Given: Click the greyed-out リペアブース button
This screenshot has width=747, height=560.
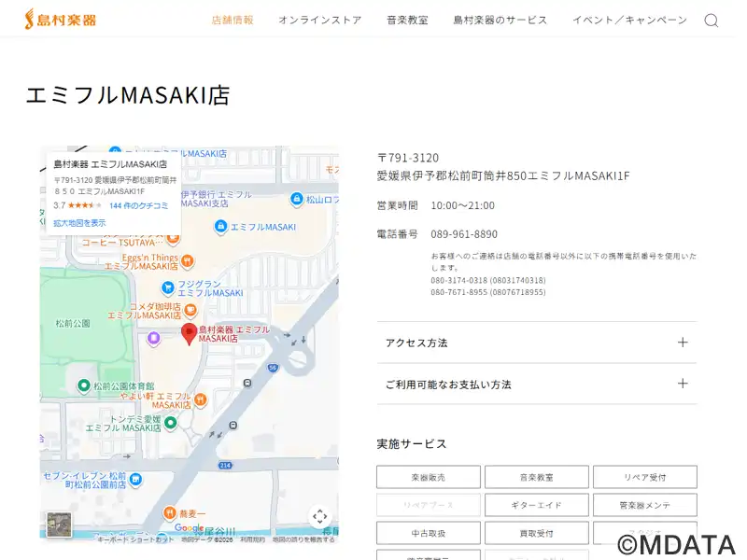Looking at the screenshot, I should click(x=429, y=505).
